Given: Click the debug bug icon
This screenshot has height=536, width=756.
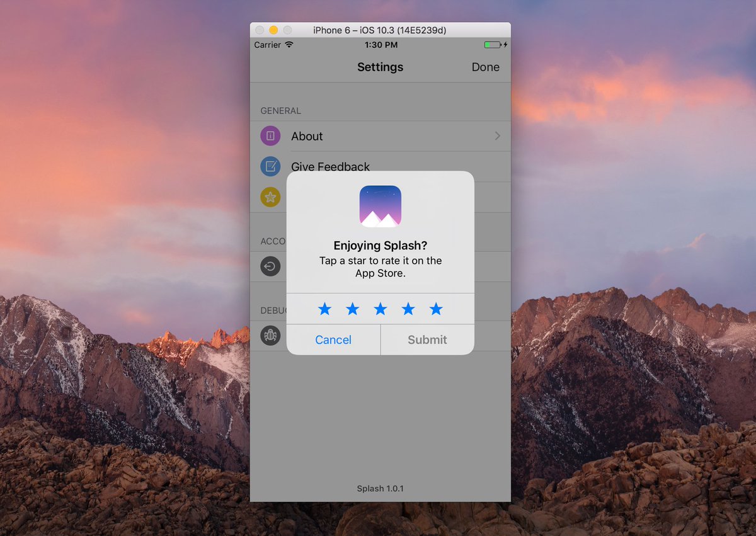Looking at the screenshot, I should [270, 335].
